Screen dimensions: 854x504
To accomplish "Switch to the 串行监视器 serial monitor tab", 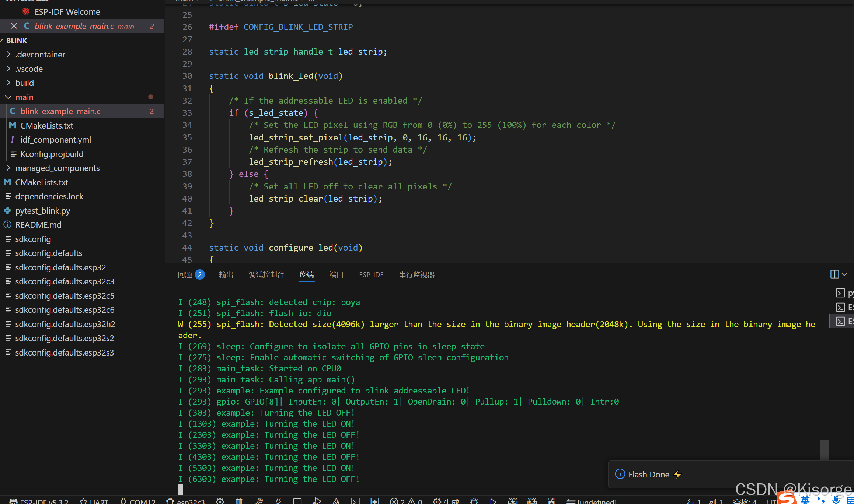I will point(416,275).
